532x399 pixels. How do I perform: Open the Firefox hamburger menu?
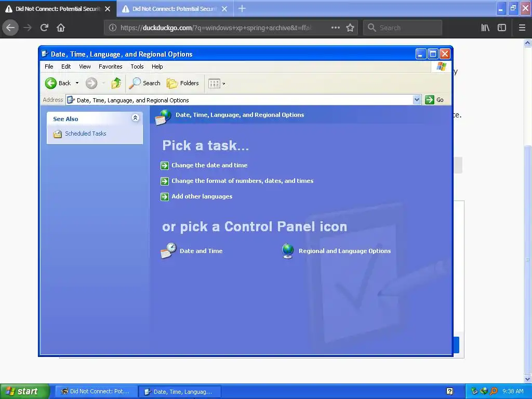(522, 28)
